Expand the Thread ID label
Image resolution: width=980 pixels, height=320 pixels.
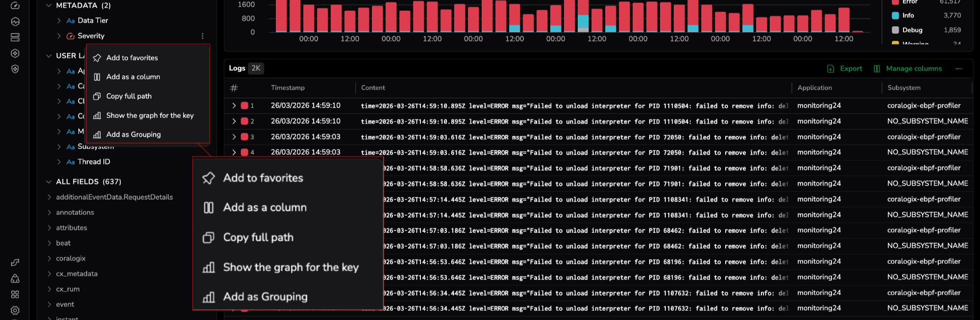[59, 162]
